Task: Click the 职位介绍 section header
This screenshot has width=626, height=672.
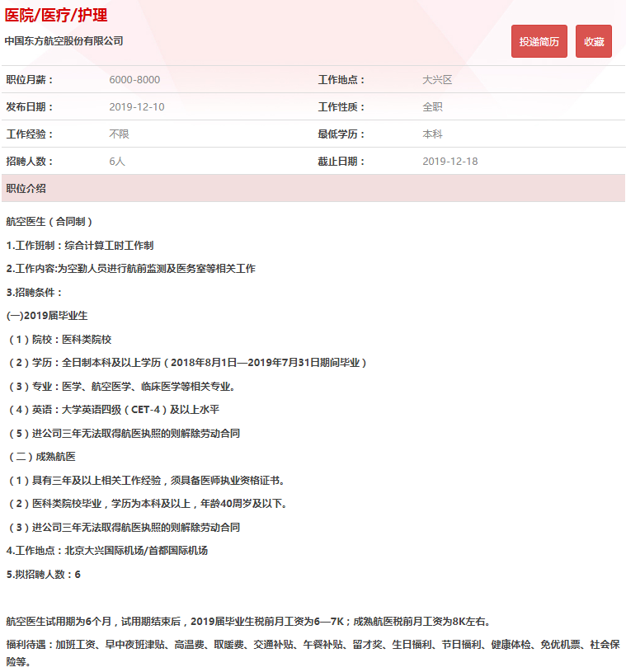Action: [x=313, y=188]
